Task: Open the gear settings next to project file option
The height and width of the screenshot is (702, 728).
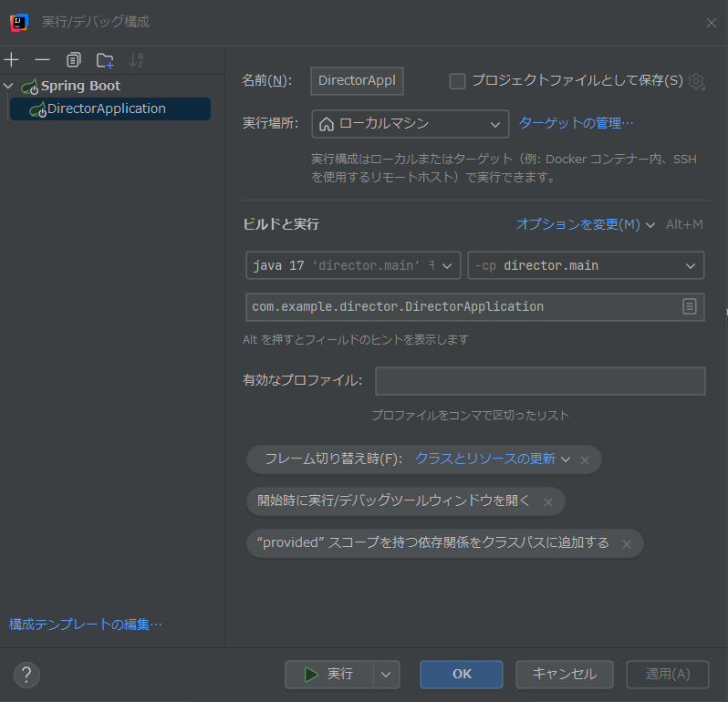Action: pos(696,81)
